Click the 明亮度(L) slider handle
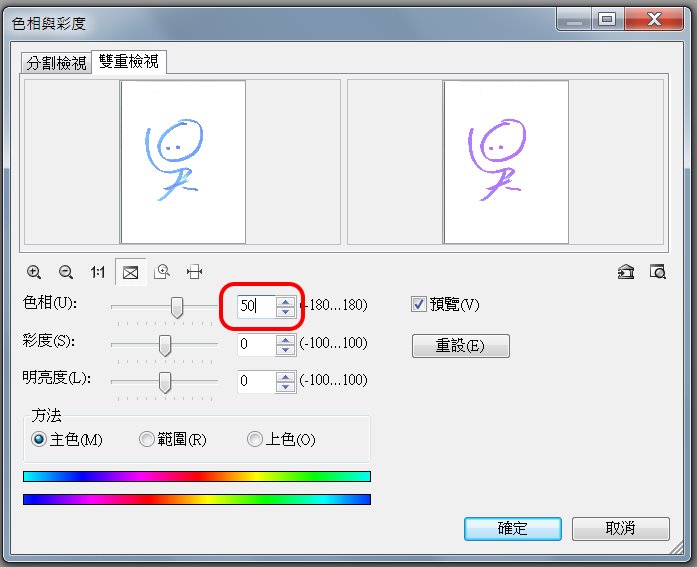 point(165,383)
